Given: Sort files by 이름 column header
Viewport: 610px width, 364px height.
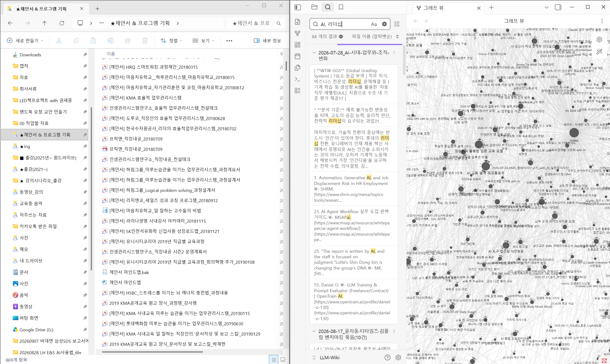Looking at the screenshot, I should pyautogui.click(x=111, y=54).
